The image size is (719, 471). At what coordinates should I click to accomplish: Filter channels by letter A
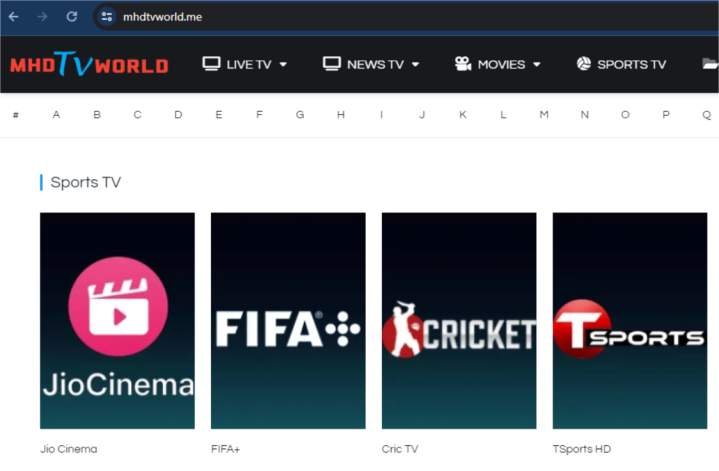click(56, 115)
